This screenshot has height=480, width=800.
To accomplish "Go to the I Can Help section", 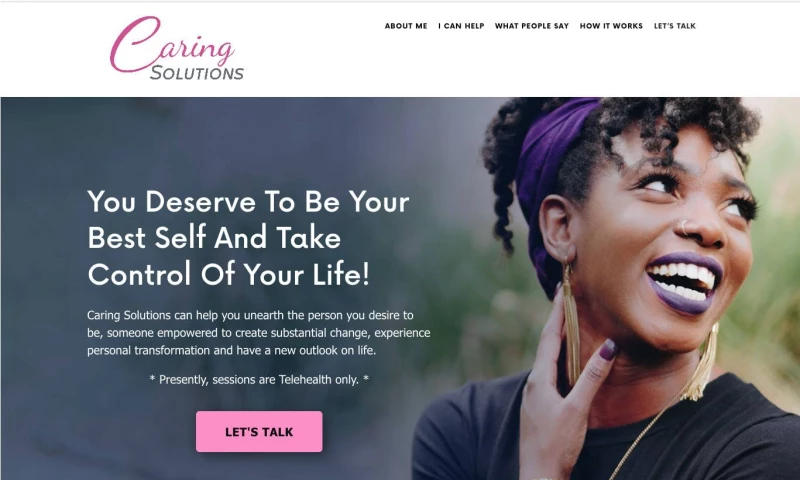I will point(461,26).
